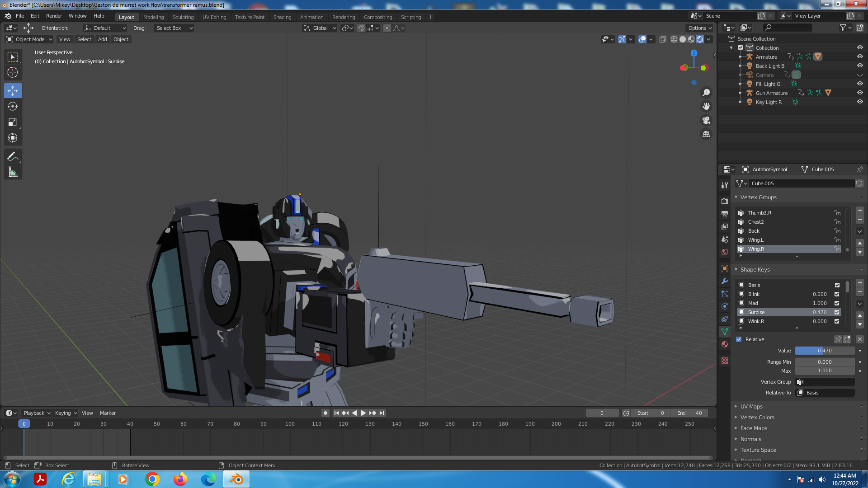
Task: Expand the Vertex Colors panel
Action: point(757,418)
